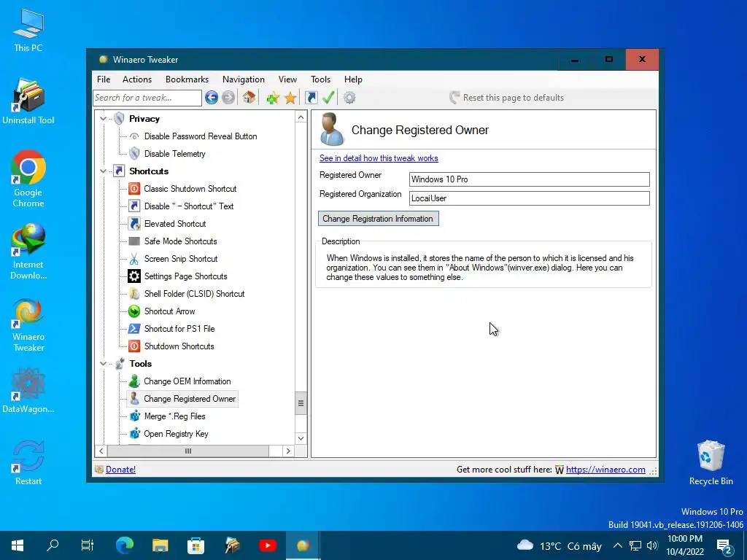747x560 pixels.
Task: Select Safe Mode Shortcuts tree item
Action: pyautogui.click(x=181, y=241)
